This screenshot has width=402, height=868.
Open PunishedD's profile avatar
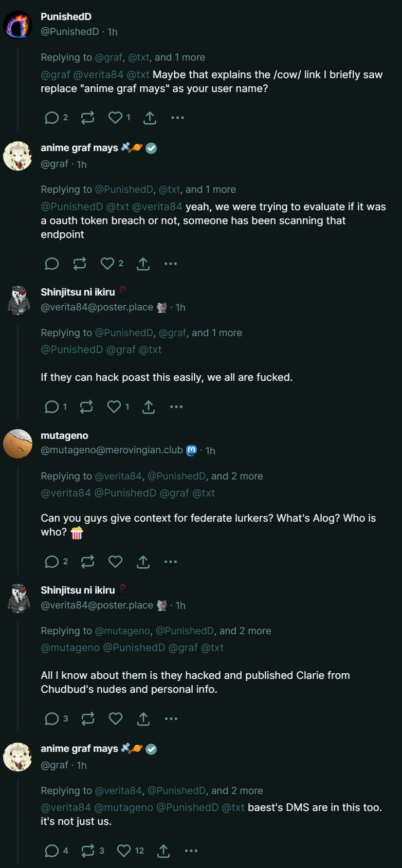click(18, 24)
